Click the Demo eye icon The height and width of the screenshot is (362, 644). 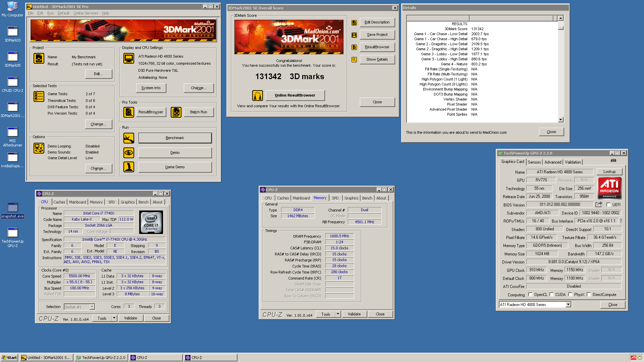[129, 153]
